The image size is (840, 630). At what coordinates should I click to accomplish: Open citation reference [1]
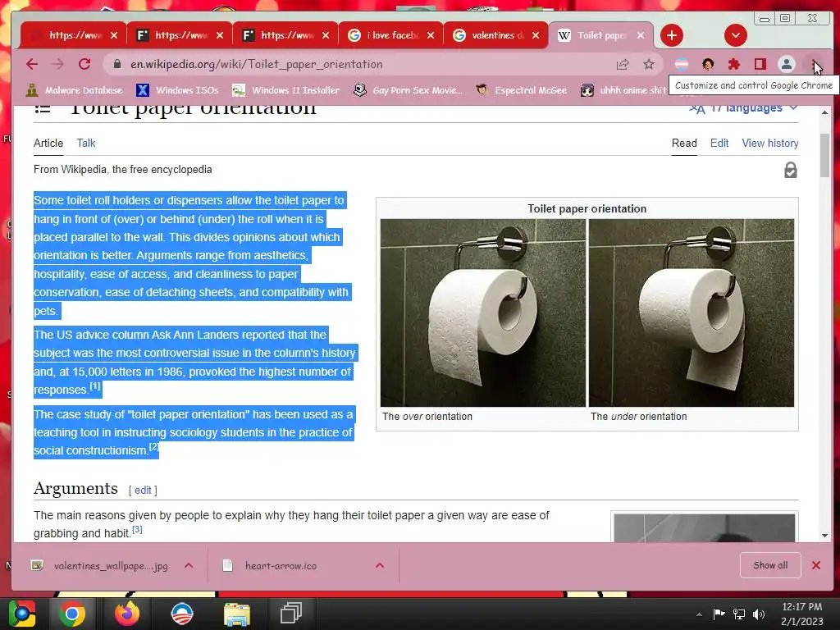click(x=95, y=386)
